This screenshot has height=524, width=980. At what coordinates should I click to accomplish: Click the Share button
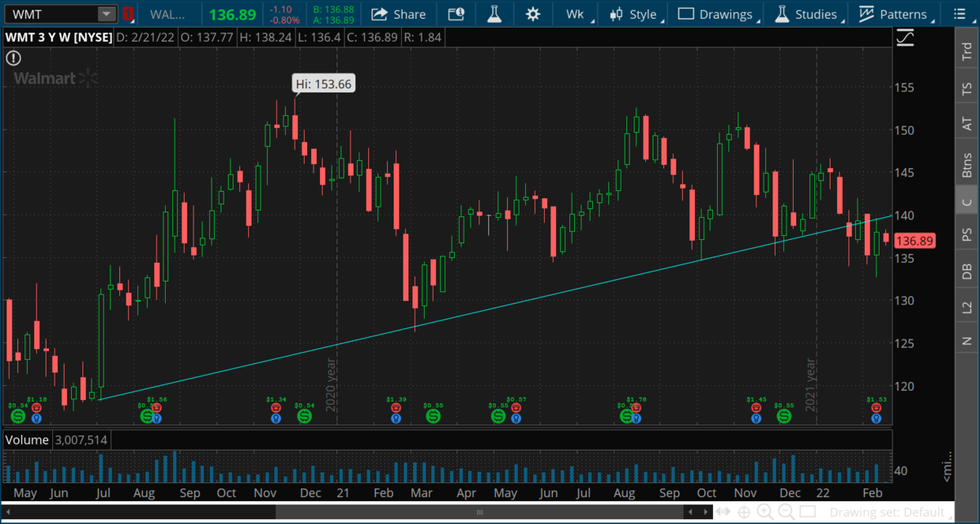click(x=399, y=14)
